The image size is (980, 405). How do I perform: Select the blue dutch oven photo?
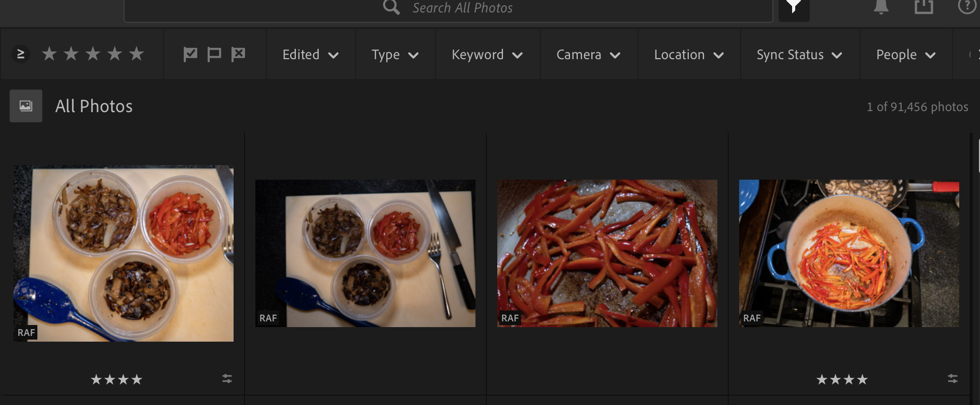(849, 253)
